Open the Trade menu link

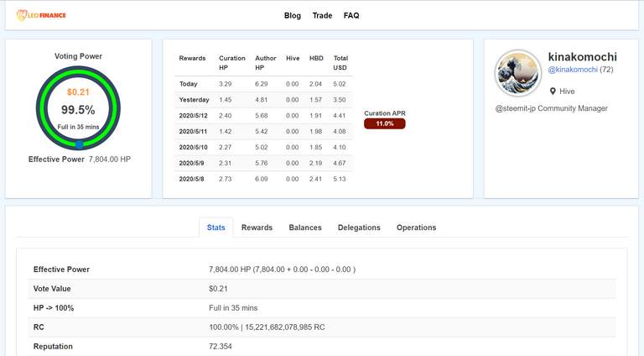322,16
